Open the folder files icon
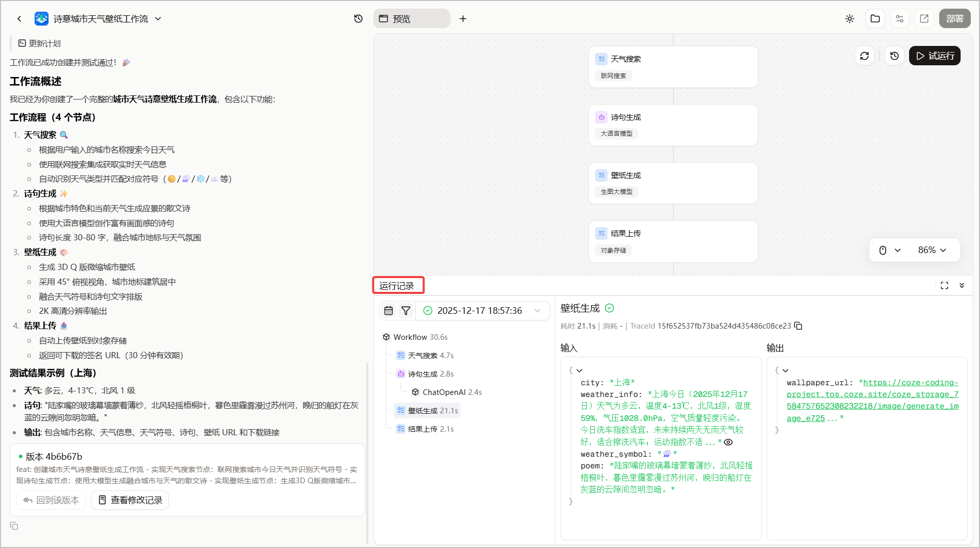980x548 pixels. point(875,19)
